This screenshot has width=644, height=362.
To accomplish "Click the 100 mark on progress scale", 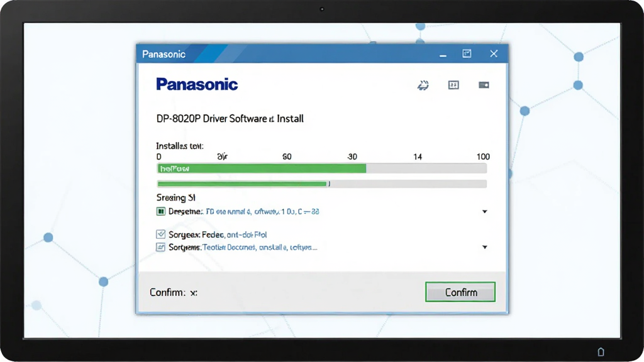I will point(483,156).
